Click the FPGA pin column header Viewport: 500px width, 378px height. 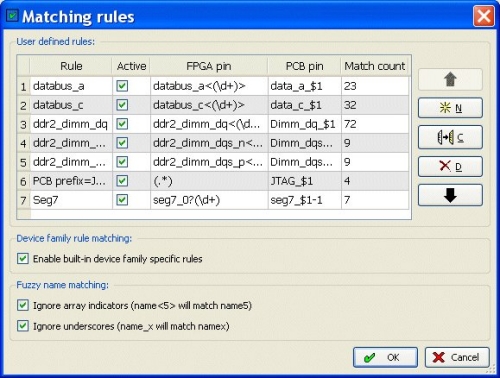[209, 66]
